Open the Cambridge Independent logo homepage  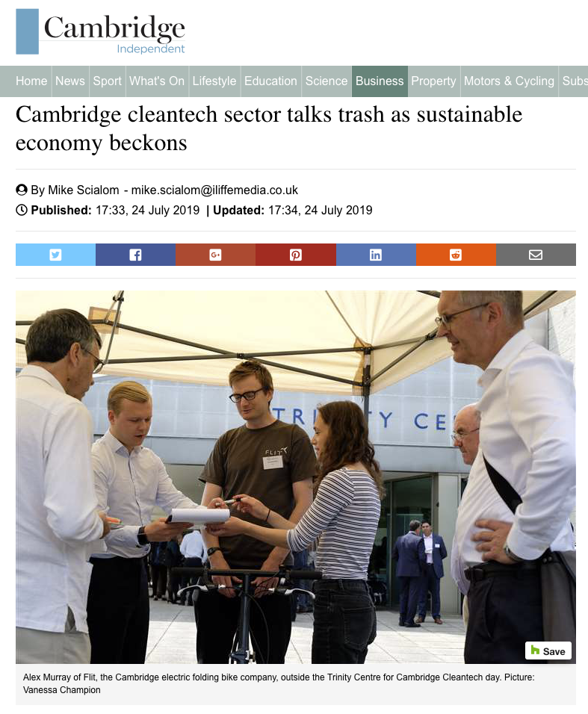(101, 31)
